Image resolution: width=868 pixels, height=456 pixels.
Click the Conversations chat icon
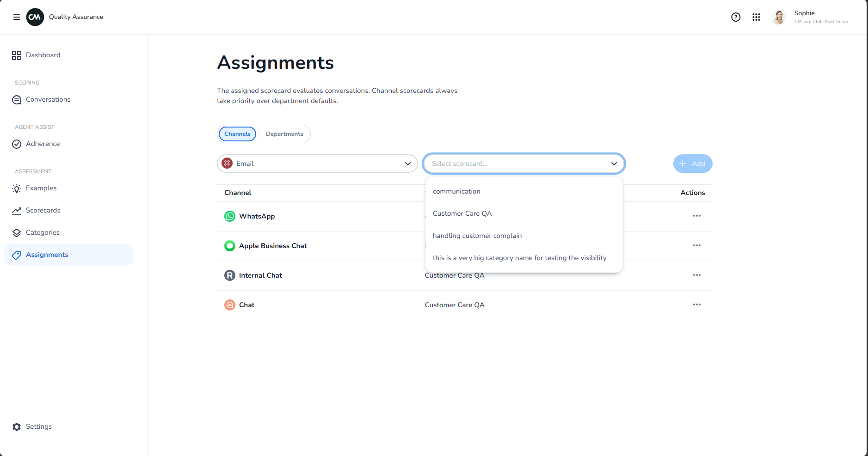(x=17, y=100)
